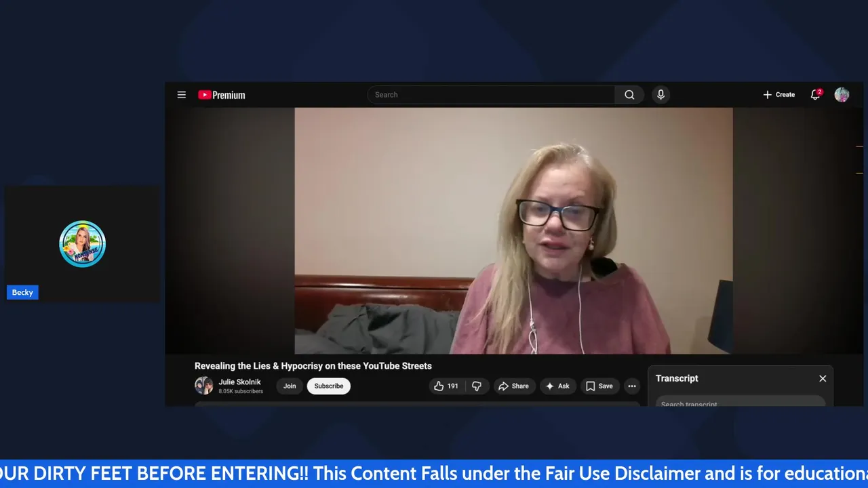Viewport: 868px width, 488px height.
Task: Click the Join membership button
Action: [290, 386]
